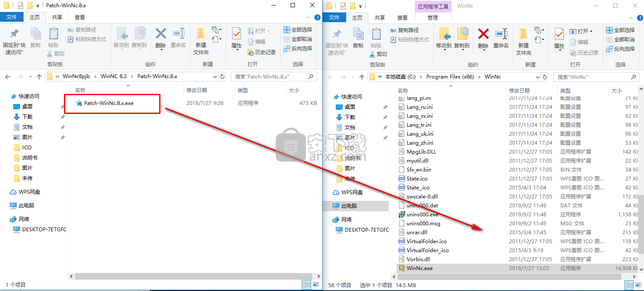
Task: Click search box in WinNc window
Action: click(596, 77)
